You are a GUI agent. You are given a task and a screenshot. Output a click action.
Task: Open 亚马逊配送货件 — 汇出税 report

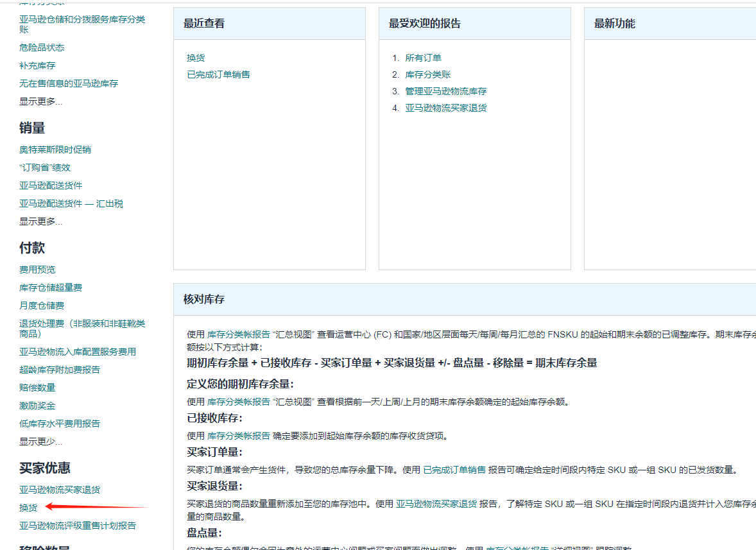pos(71,203)
